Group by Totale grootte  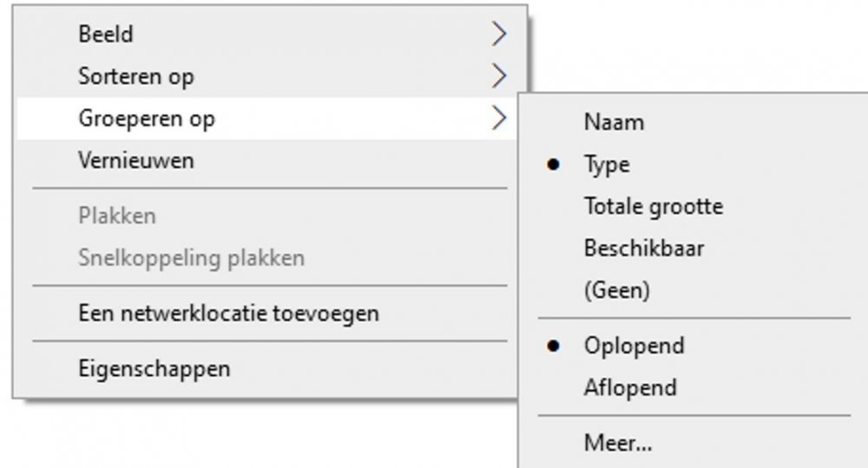(653, 207)
